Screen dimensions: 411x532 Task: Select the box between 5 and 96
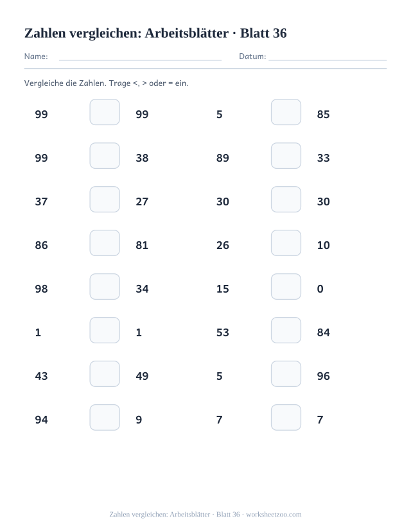pos(286,374)
